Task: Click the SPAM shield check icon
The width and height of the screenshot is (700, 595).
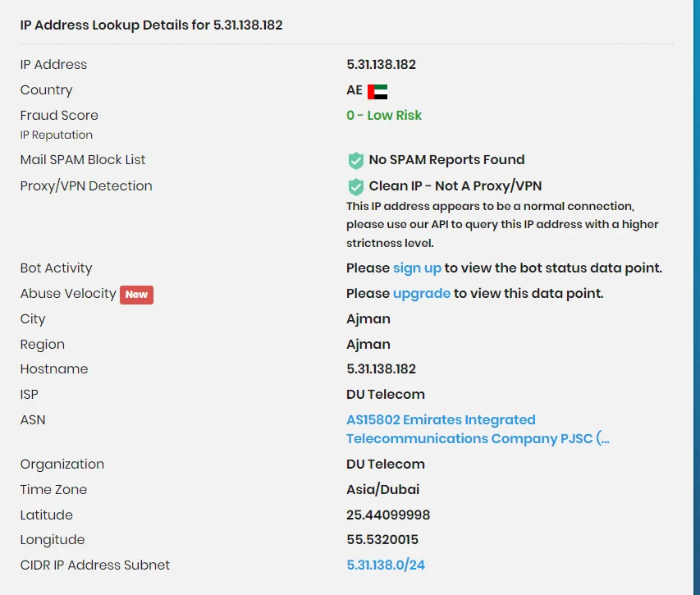Action: pos(355,160)
